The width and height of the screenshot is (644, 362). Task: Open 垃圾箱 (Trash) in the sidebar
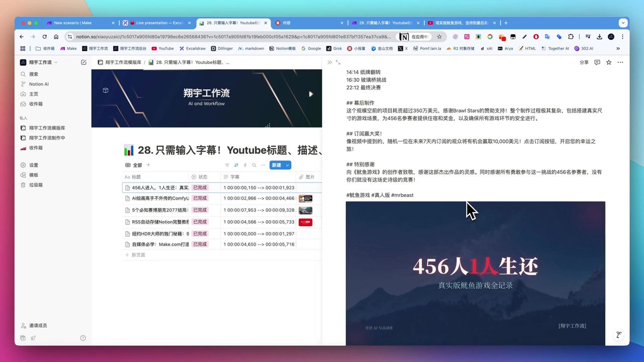point(33,185)
